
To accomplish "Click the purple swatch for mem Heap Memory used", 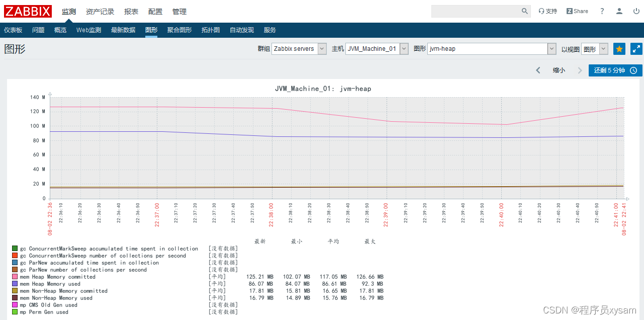I will coord(15,284).
